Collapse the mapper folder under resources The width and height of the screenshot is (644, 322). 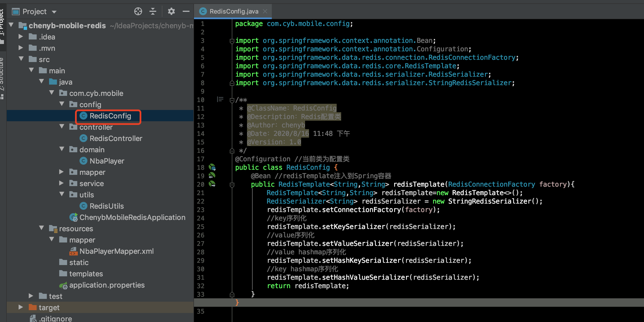(x=52, y=239)
